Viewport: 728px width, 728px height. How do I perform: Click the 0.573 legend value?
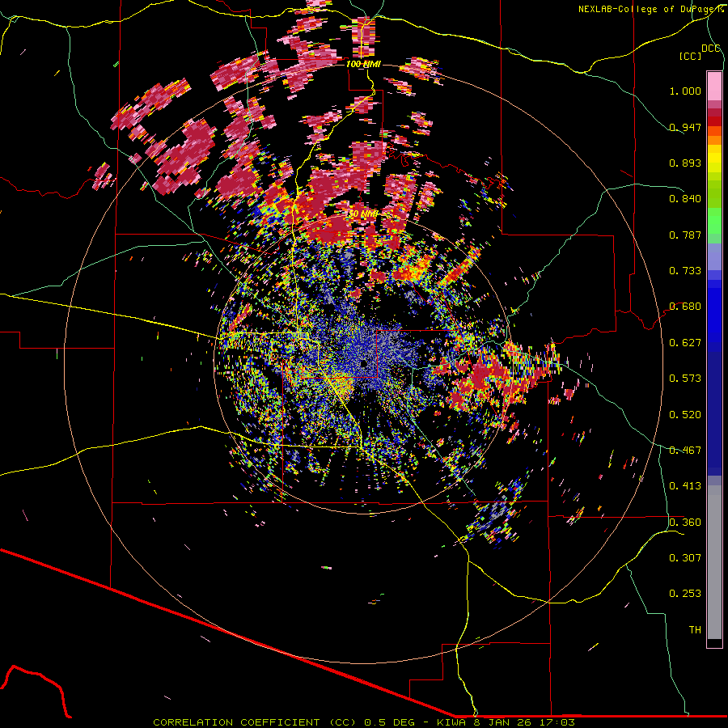[x=685, y=379]
